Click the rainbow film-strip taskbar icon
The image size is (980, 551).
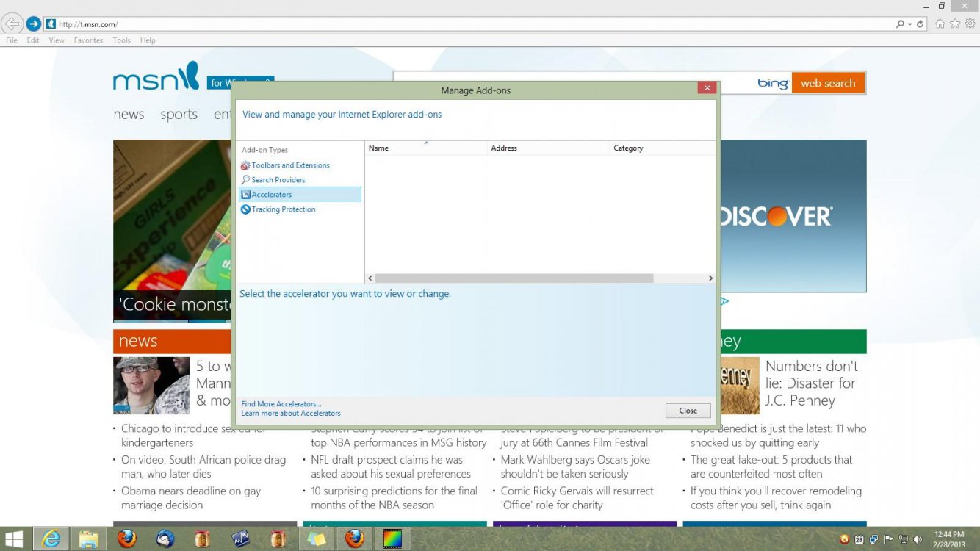(393, 539)
